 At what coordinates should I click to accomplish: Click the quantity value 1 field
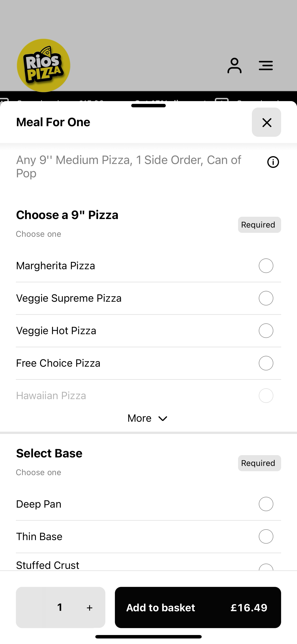click(x=60, y=607)
